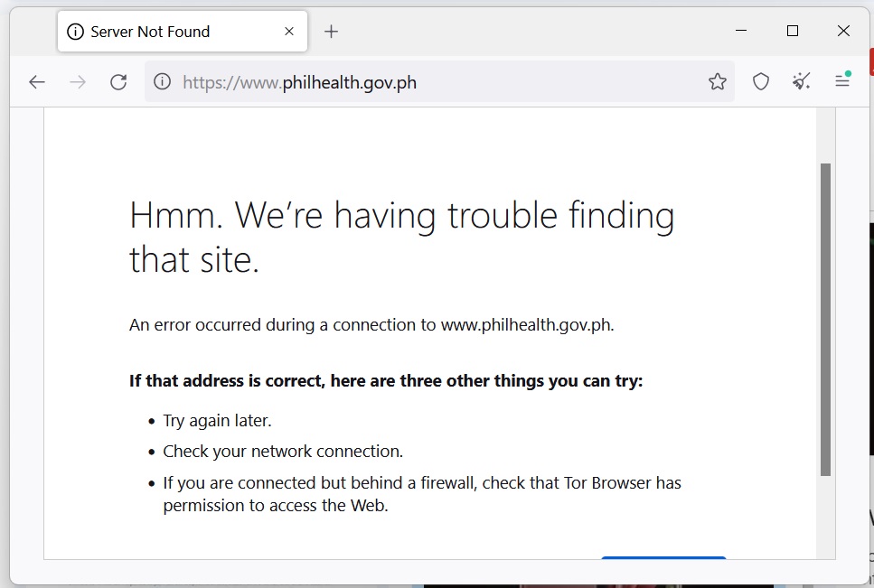
Task: Navigate back to the previous page
Action: point(36,81)
